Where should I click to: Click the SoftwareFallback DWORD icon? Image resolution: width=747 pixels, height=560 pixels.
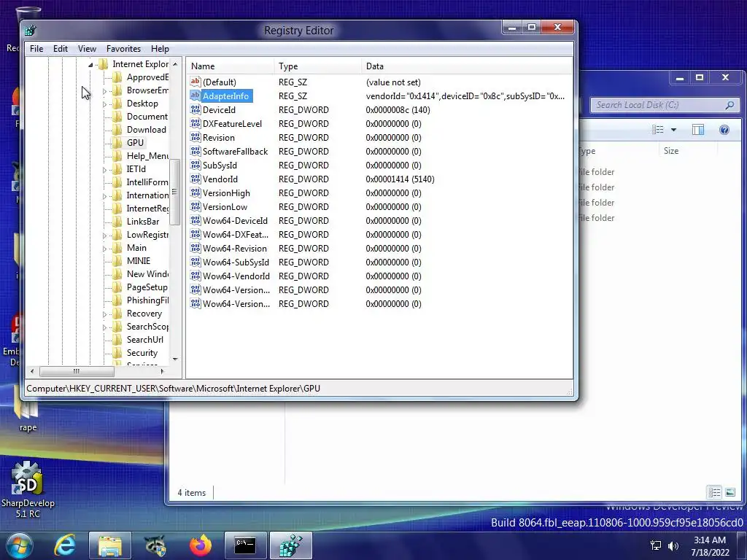tap(196, 151)
